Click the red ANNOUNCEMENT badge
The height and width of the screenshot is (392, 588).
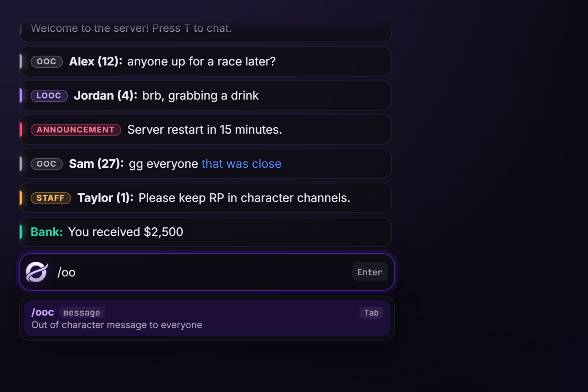pyautogui.click(x=76, y=130)
